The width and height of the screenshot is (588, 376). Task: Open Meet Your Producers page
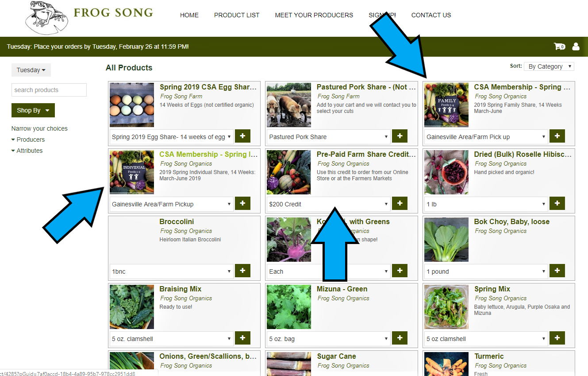(314, 15)
